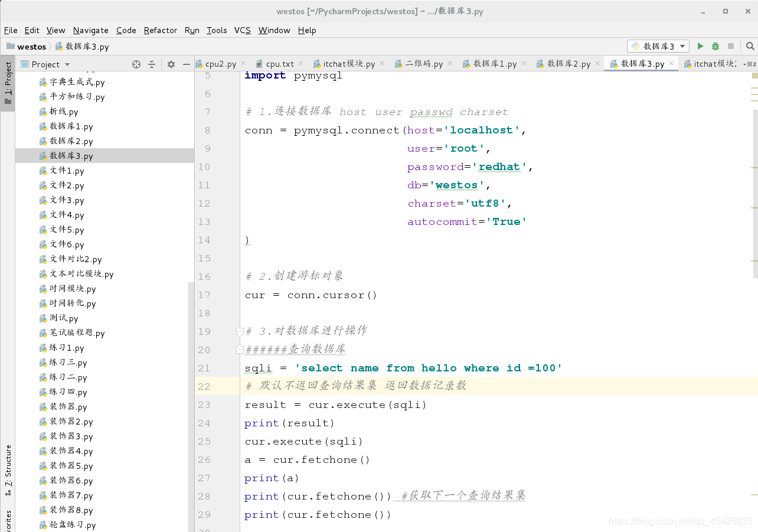Open the Project view selector dropdown
Viewport: 758px width, 532px height.
pyautogui.click(x=67, y=64)
